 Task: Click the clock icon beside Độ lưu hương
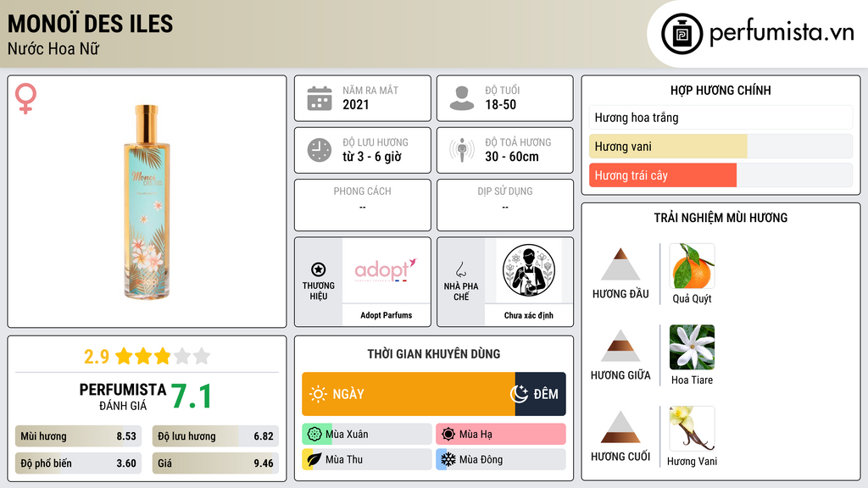coord(320,150)
